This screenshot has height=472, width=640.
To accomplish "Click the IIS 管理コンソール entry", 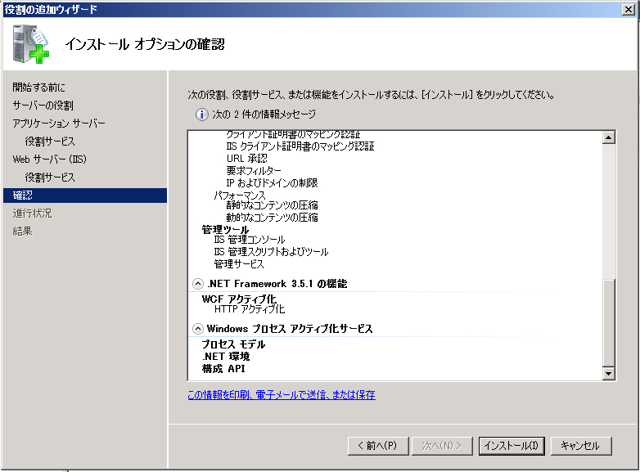I will click(x=249, y=239).
